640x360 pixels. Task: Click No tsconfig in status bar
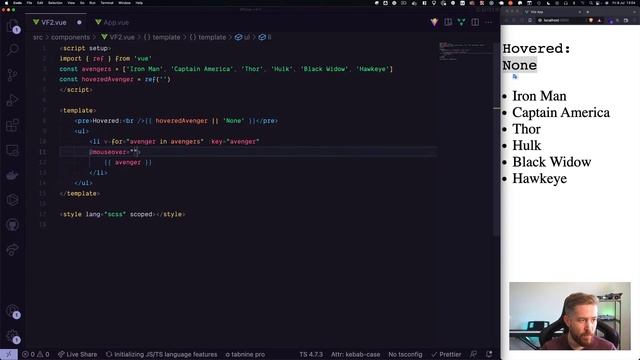pyautogui.click(x=405, y=354)
